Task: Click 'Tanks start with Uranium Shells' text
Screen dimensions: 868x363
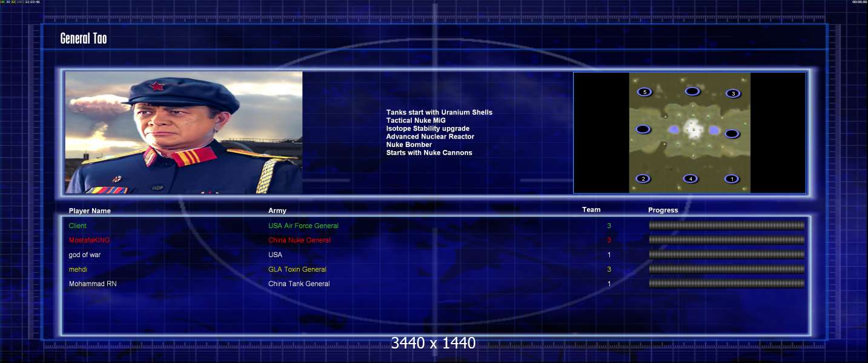Action: pyautogui.click(x=439, y=113)
